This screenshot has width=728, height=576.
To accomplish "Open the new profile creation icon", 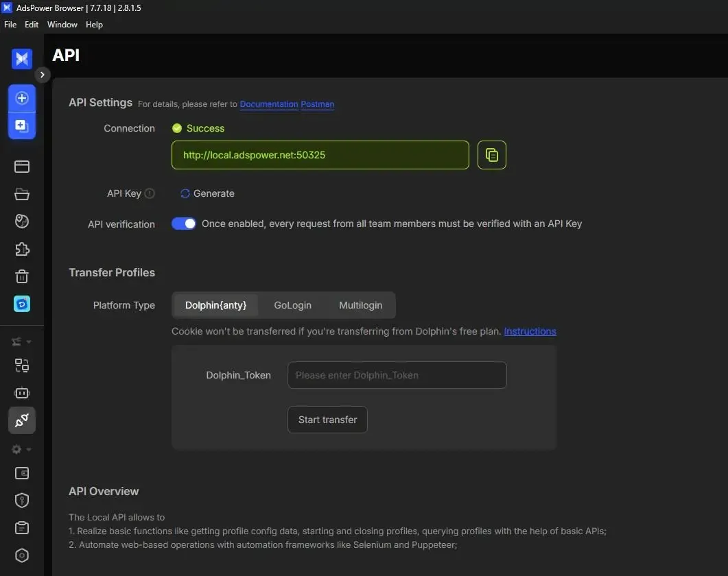I will tap(22, 99).
